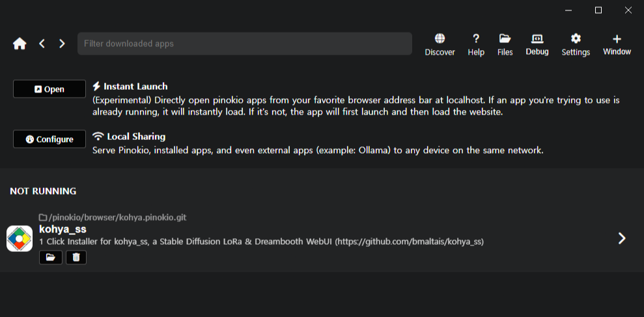The height and width of the screenshot is (317, 644).
Task: Open the Help question mark
Action: click(476, 45)
